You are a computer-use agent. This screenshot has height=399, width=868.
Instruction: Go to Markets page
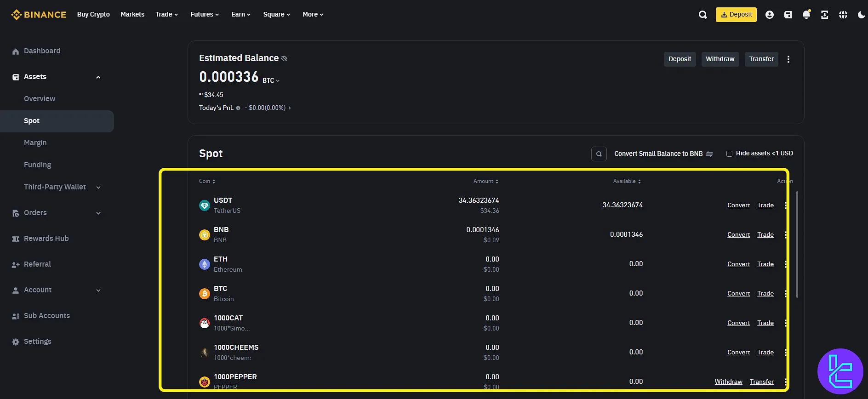[x=132, y=15]
